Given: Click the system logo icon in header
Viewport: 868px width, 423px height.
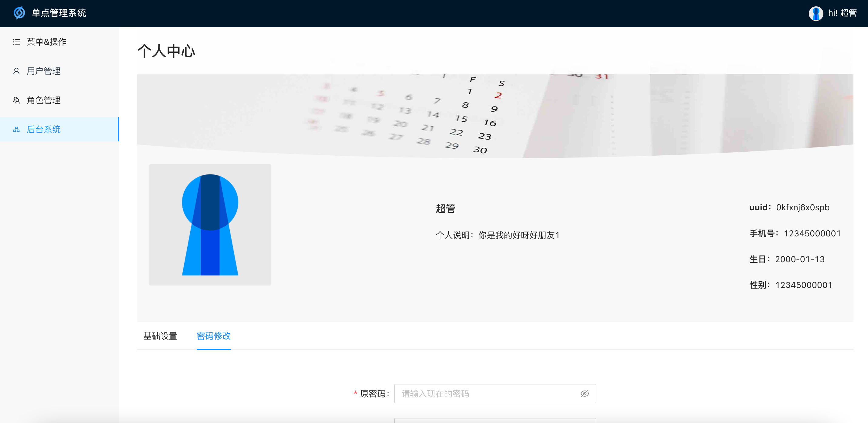Looking at the screenshot, I should tap(19, 13).
